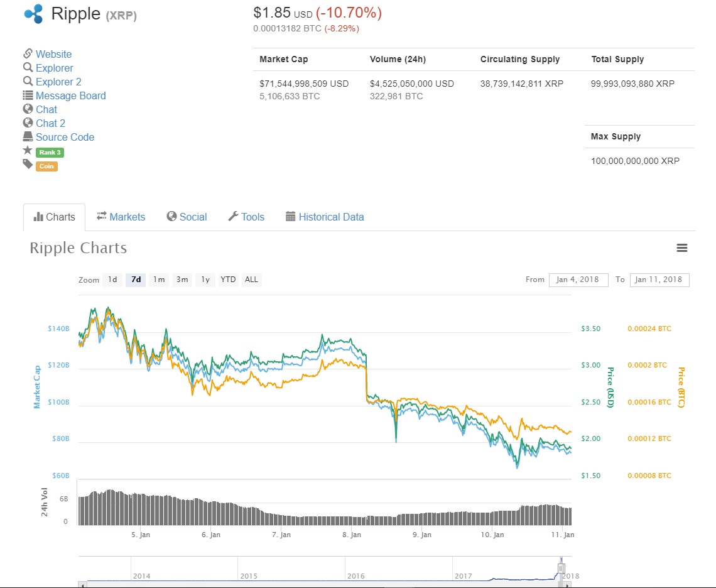Image resolution: width=716 pixels, height=588 pixels.
Task: Click the 24h Vol axis title
Action: (45, 502)
